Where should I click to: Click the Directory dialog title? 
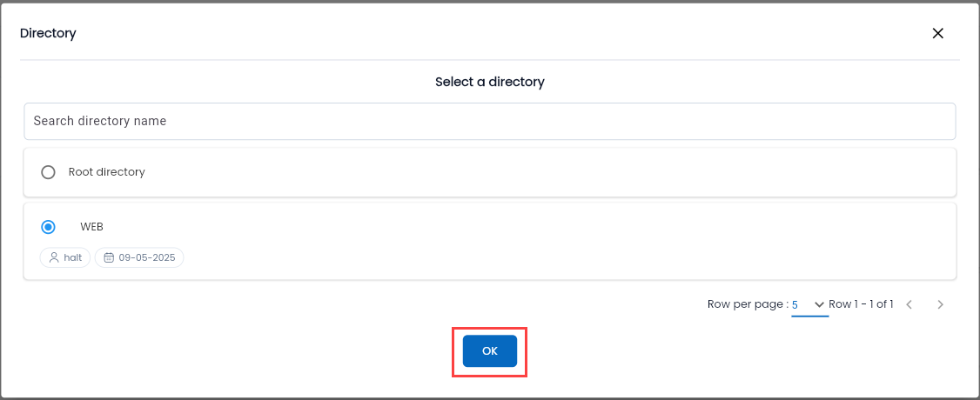coord(48,33)
